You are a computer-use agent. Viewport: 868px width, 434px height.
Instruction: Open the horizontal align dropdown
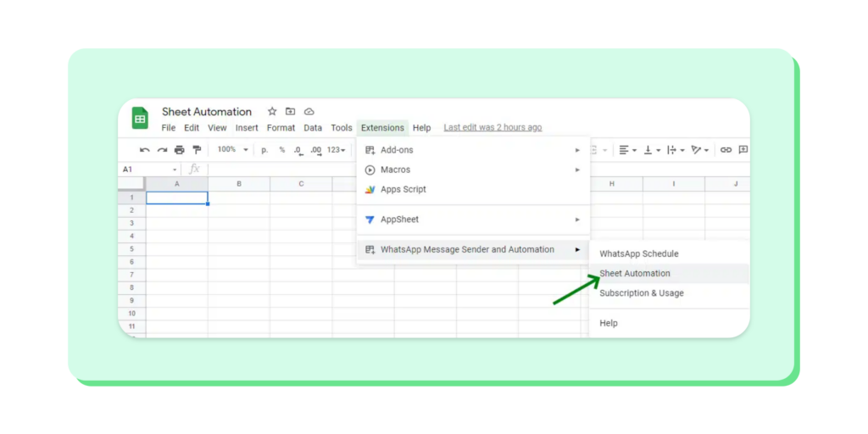[x=628, y=150]
